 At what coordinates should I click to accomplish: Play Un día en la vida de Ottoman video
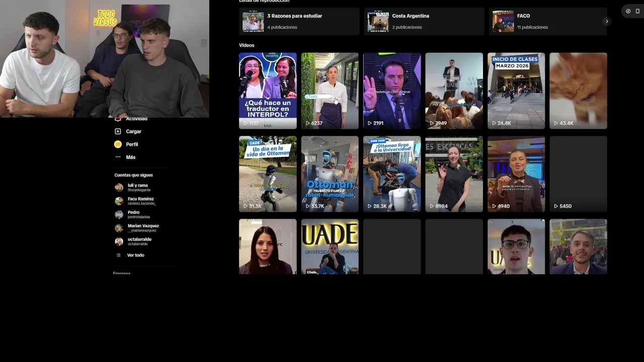268,174
